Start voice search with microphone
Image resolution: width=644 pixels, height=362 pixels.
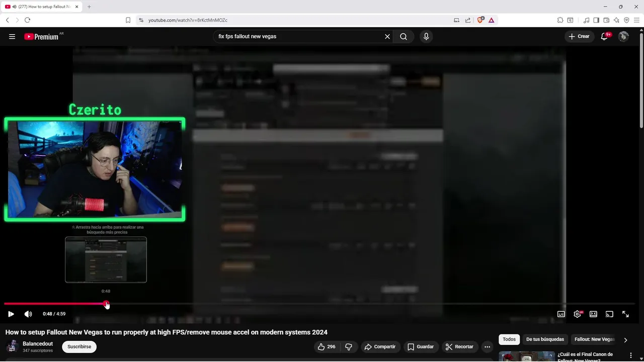coord(426,36)
